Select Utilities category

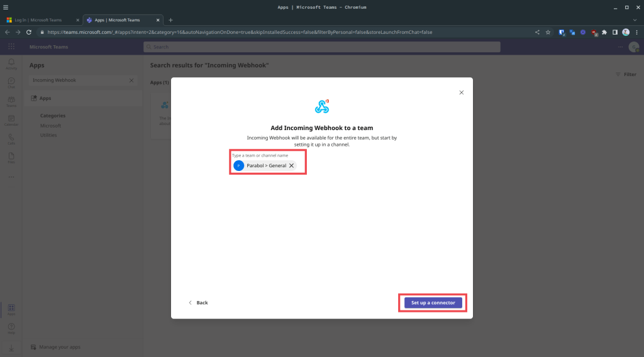(48, 135)
